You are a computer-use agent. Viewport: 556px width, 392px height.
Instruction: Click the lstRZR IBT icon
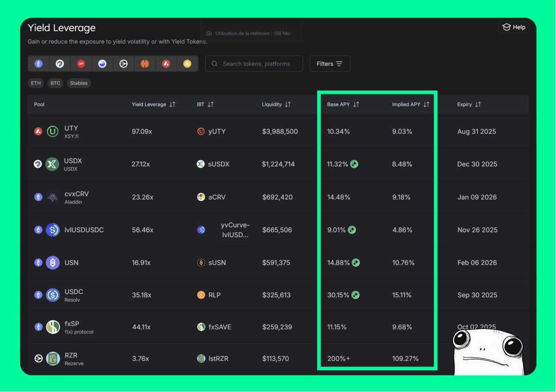(x=201, y=359)
